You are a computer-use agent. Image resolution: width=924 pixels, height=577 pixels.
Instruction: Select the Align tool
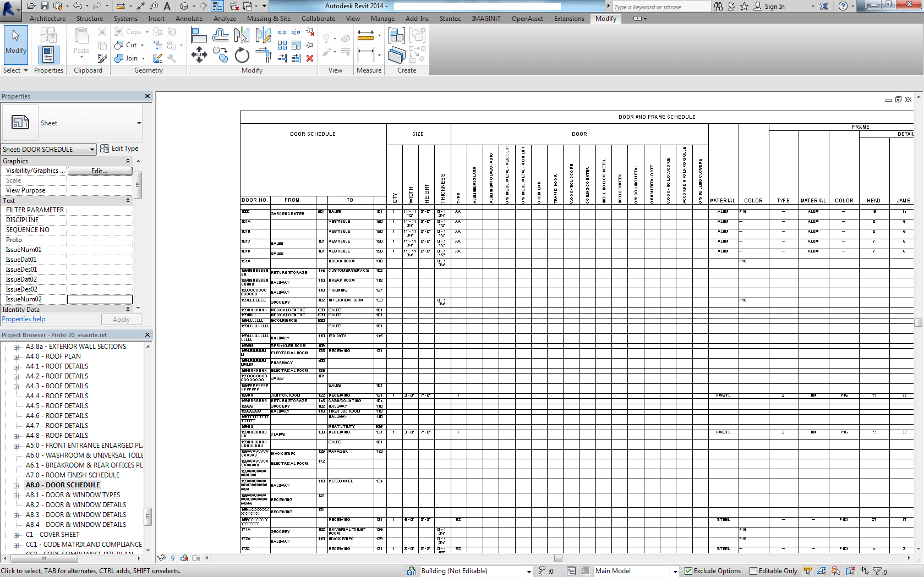[x=198, y=34]
